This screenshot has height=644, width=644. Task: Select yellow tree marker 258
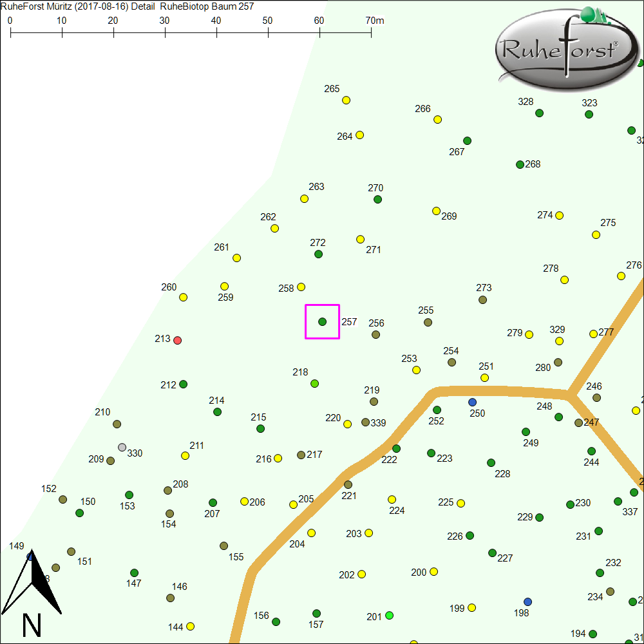[x=301, y=287]
